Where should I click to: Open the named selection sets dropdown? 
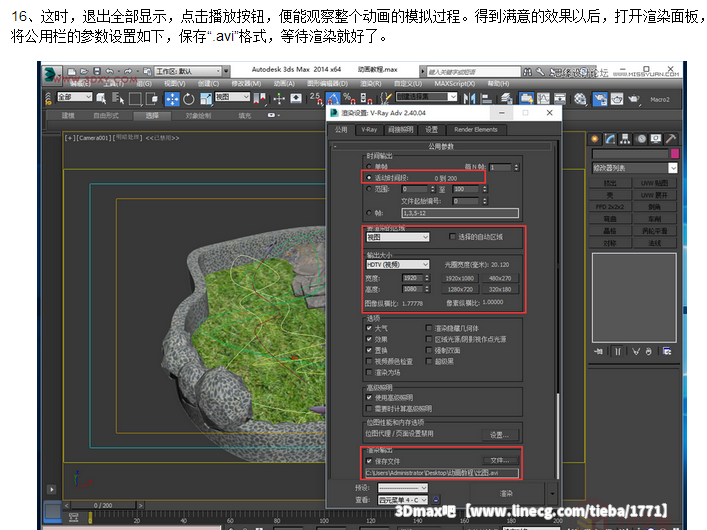pos(427,97)
